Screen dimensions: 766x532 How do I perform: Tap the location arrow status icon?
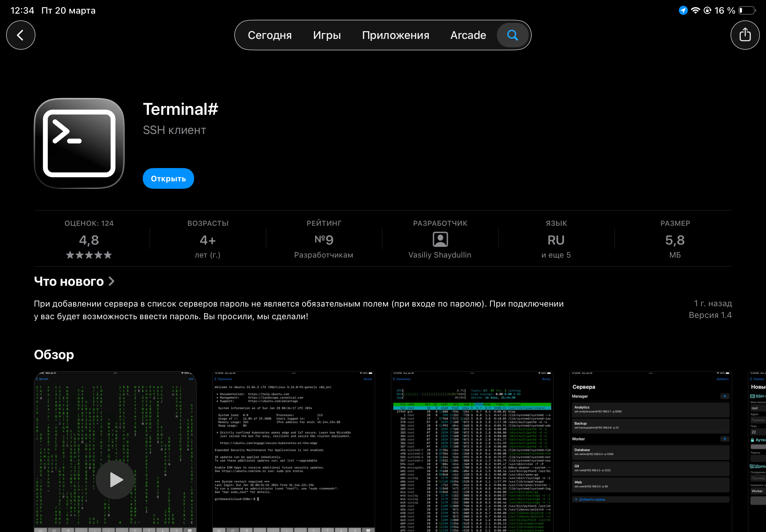pyautogui.click(x=683, y=10)
